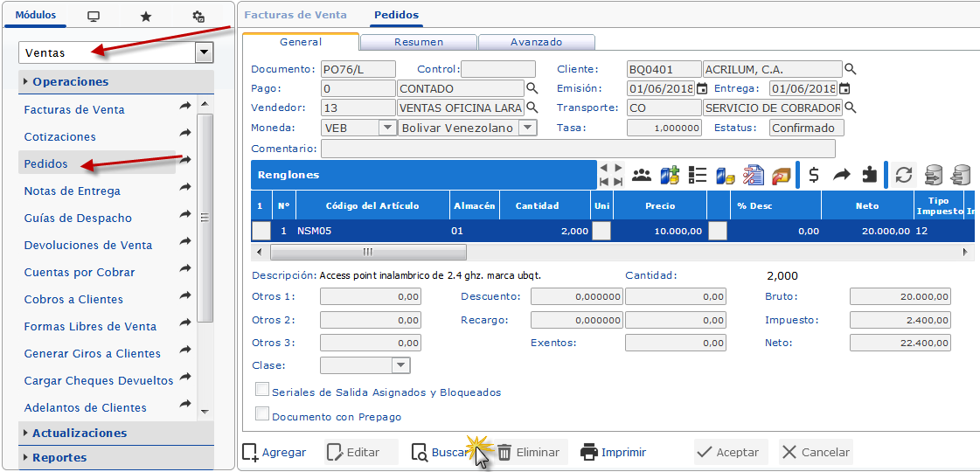This screenshot has width=980, height=472.
Task: Click the horizontal scrollbar thumb under Renglones grid
Action: coord(367,252)
